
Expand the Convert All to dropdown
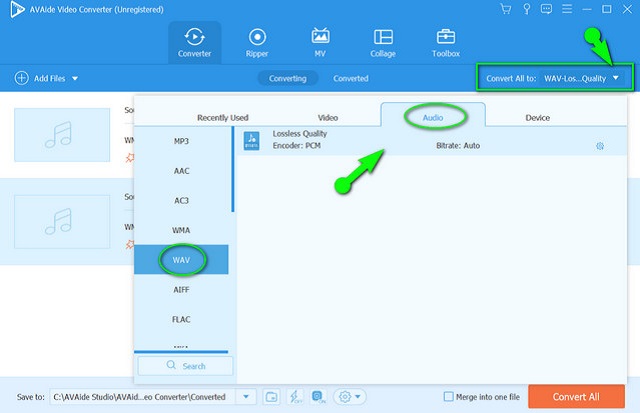[x=616, y=78]
